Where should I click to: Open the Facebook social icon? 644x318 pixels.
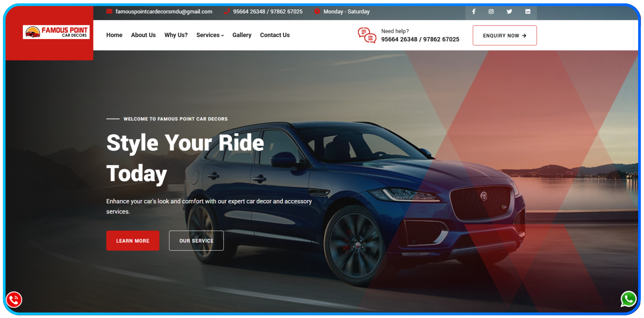tap(474, 11)
